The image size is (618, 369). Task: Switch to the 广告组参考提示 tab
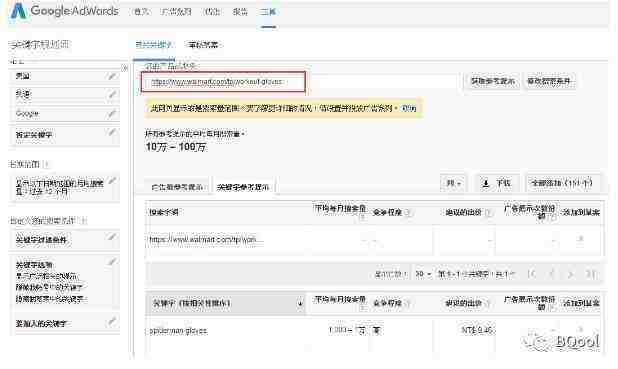(x=177, y=187)
